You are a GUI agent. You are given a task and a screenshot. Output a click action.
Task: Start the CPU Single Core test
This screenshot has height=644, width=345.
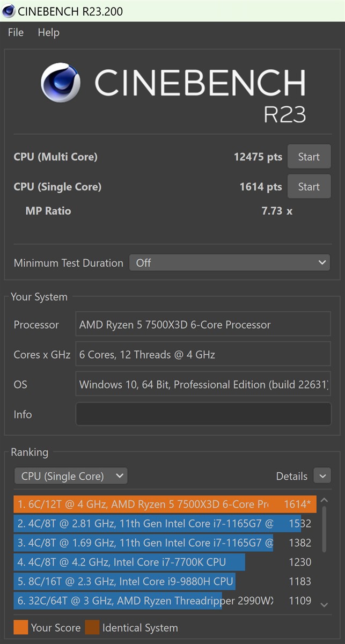pos(309,187)
